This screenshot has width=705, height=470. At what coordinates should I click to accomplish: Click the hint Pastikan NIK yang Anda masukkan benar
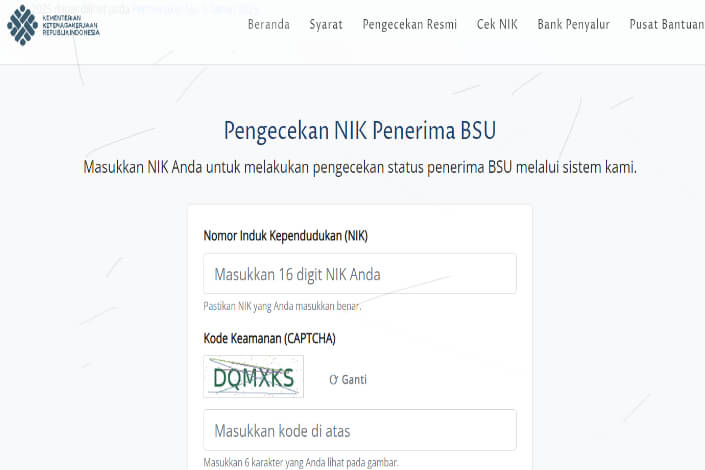282,306
